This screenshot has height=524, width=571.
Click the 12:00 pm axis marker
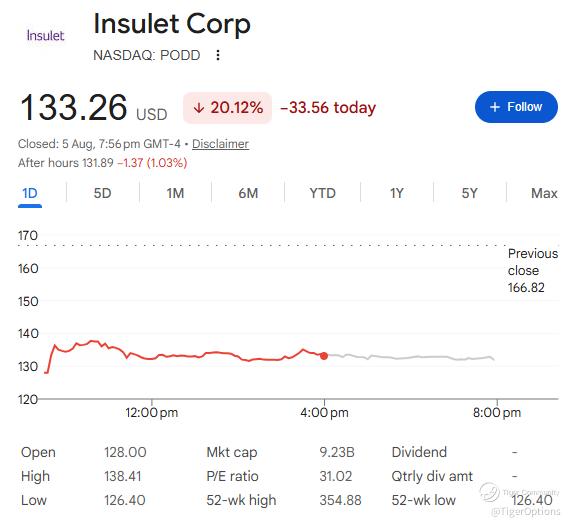click(x=151, y=413)
